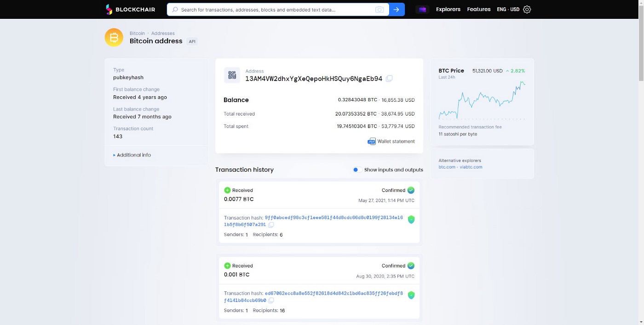Click the camera/QR icon inside the search bar
The height and width of the screenshot is (325, 644).
379,9
